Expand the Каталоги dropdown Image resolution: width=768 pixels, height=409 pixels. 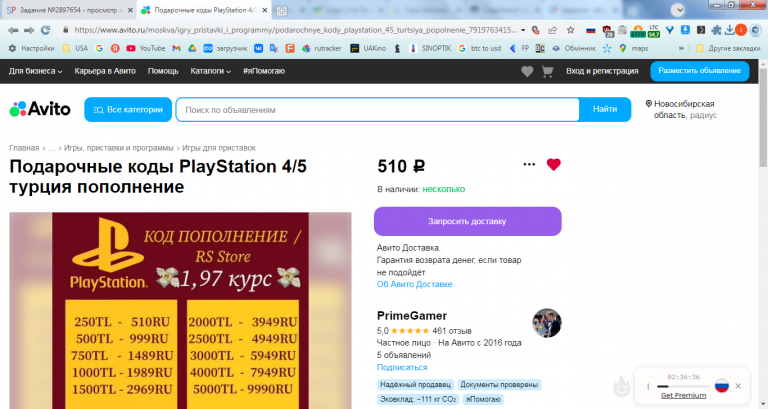click(211, 71)
